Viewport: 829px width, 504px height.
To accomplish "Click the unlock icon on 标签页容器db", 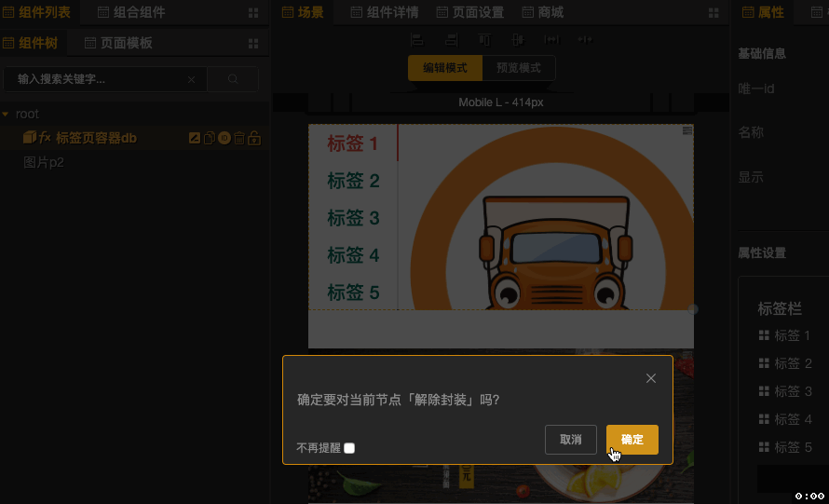I will pyautogui.click(x=254, y=138).
